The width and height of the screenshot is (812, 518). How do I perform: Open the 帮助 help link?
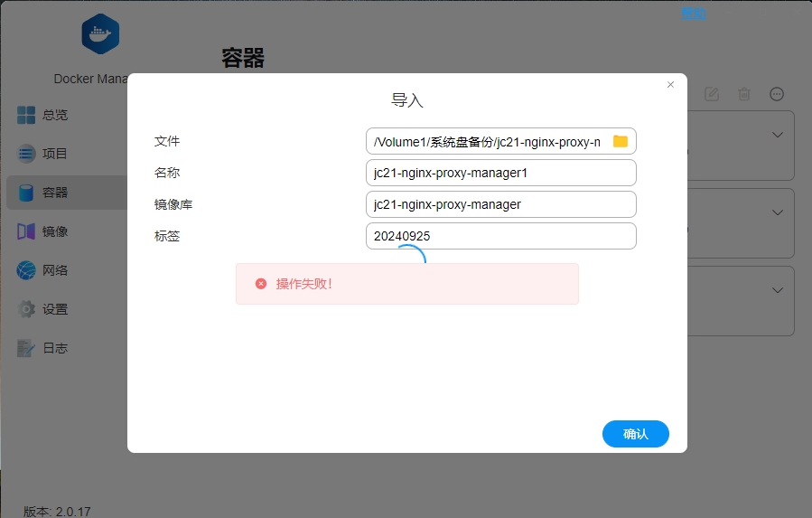[694, 13]
